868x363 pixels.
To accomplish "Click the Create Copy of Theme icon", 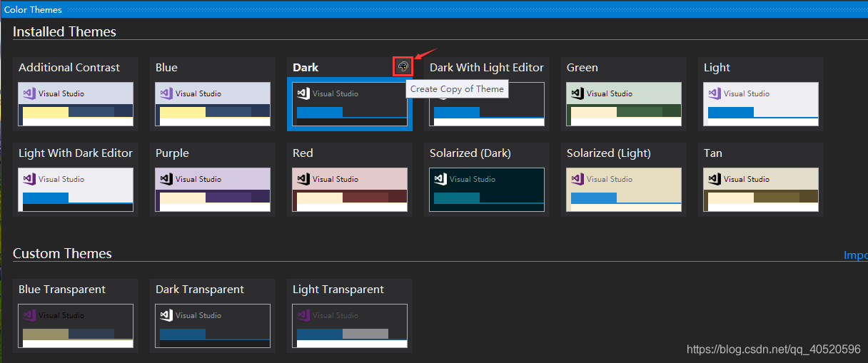I will 403,67.
